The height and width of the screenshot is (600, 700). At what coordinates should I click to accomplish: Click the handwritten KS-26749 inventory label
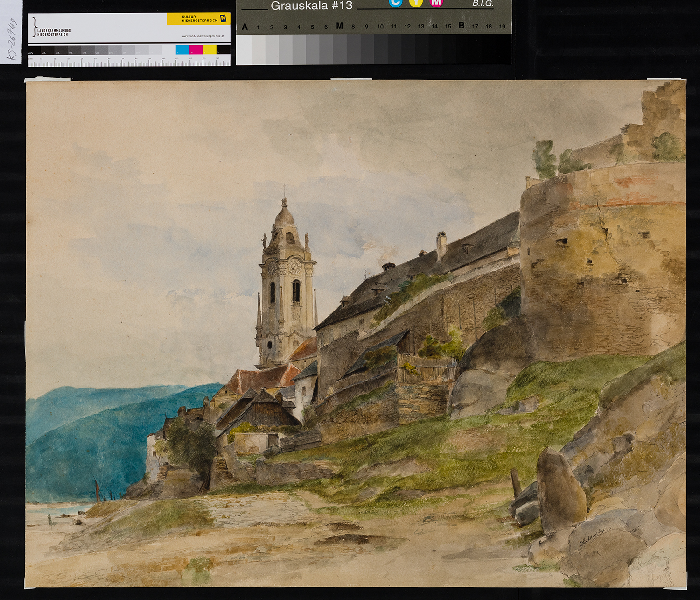(13, 39)
